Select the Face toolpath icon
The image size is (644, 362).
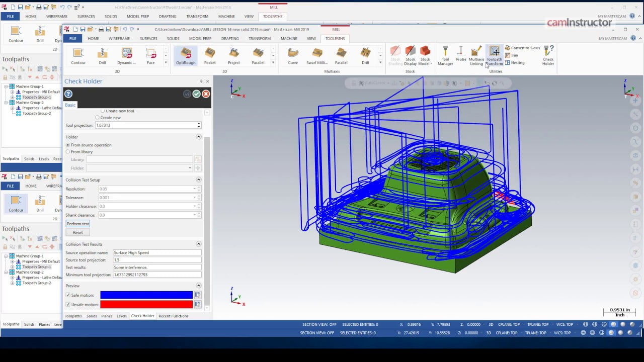[150, 56]
